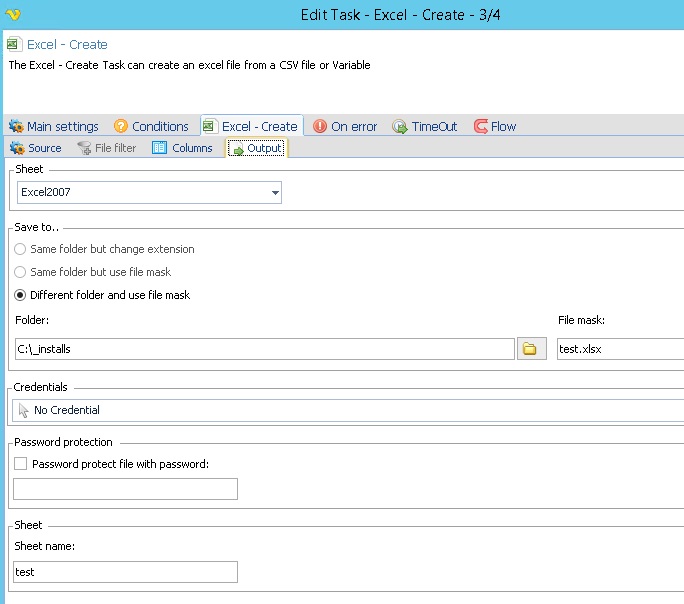The height and width of the screenshot is (604, 684).
Task: Go to the TimeOut tab
Action: [x=425, y=126]
